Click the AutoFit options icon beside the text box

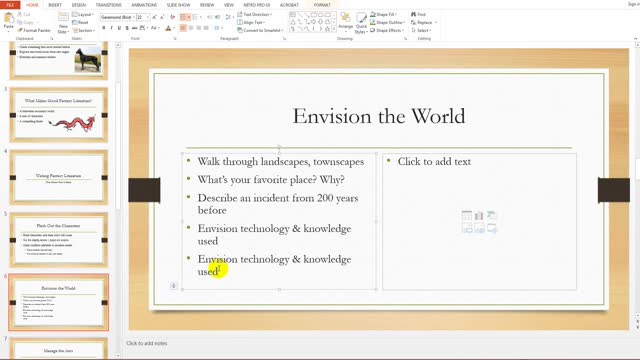[x=173, y=286]
